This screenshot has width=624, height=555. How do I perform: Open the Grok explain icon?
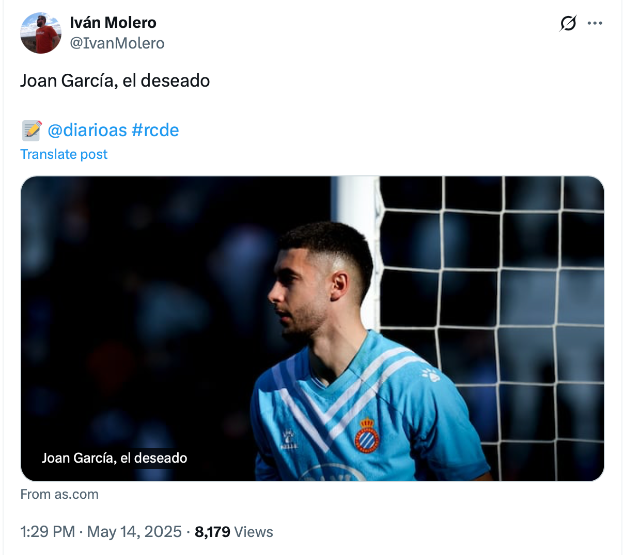point(568,23)
